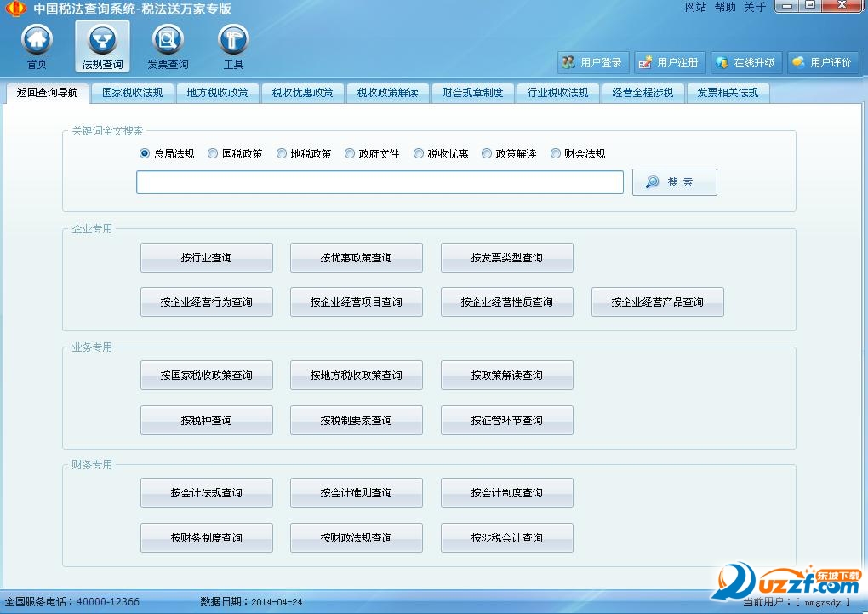Viewport: 868px width, 614px height.
Task: Click 按发票类型查询 button
Action: pos(507,258)
